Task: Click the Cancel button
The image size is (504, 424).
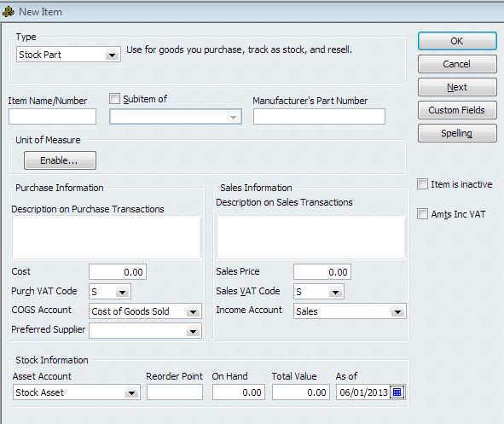Action: (x=457, y=64)
